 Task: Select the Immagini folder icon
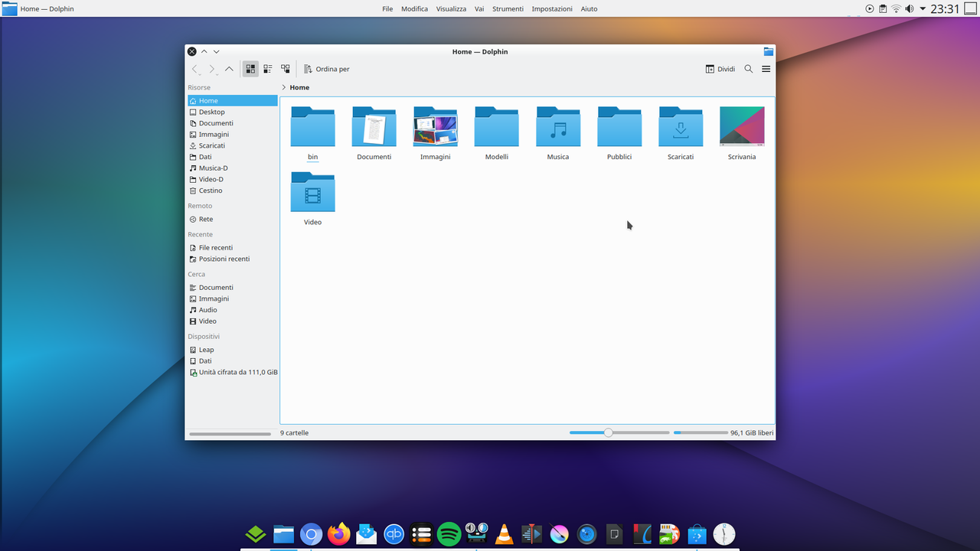point(435,127)
